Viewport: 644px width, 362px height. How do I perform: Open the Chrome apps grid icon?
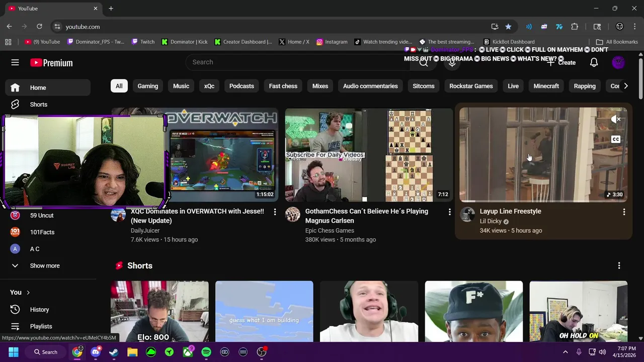tap(8, 42)
